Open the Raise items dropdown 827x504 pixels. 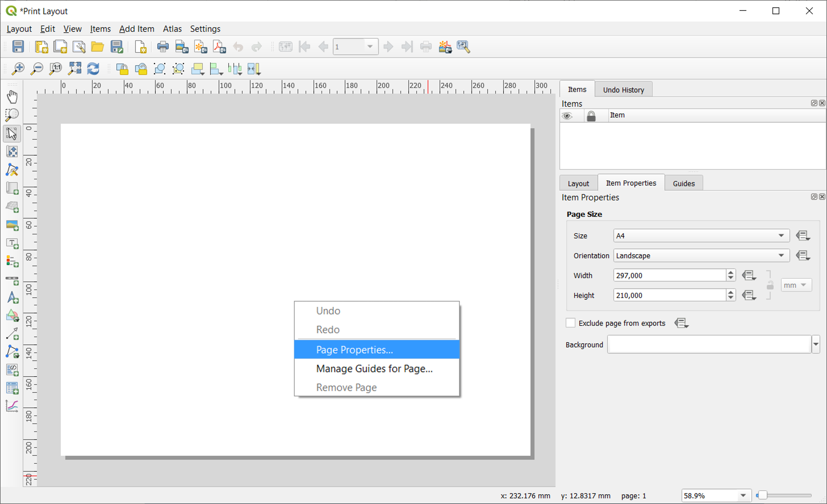[197, 69]
